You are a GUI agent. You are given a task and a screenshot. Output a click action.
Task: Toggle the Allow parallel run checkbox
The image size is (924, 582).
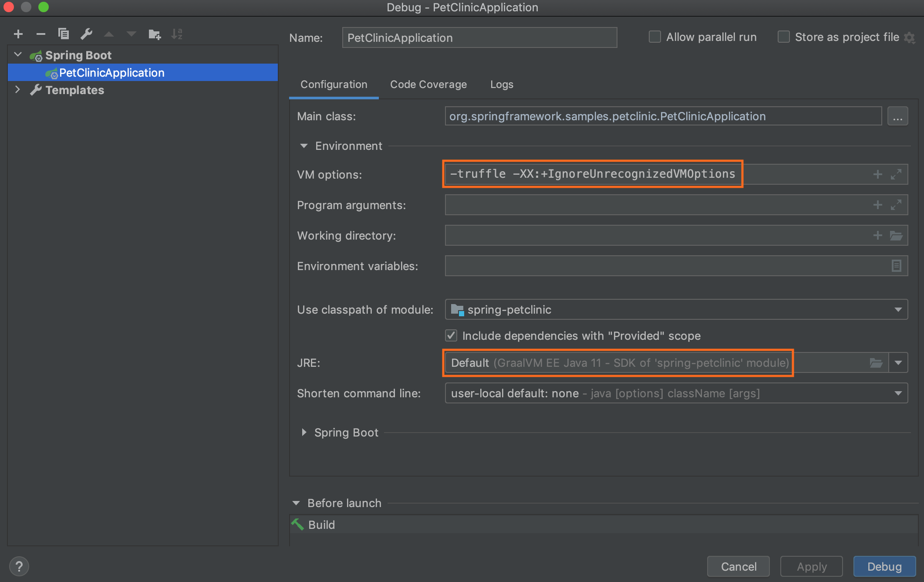654,37
